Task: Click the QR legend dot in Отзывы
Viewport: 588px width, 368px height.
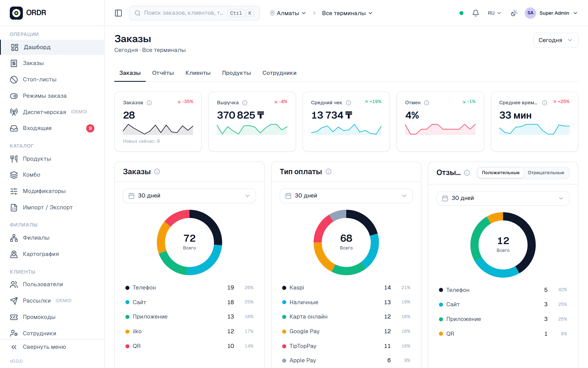Action: coord(441,334)
